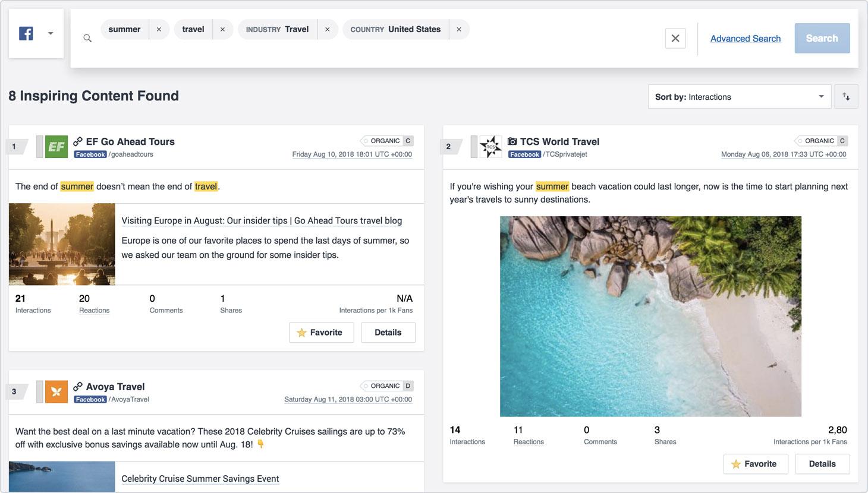Open the Europe sunset post thumbnail
This screenshot has width=868, height=493.
click(x=62, y=244)
